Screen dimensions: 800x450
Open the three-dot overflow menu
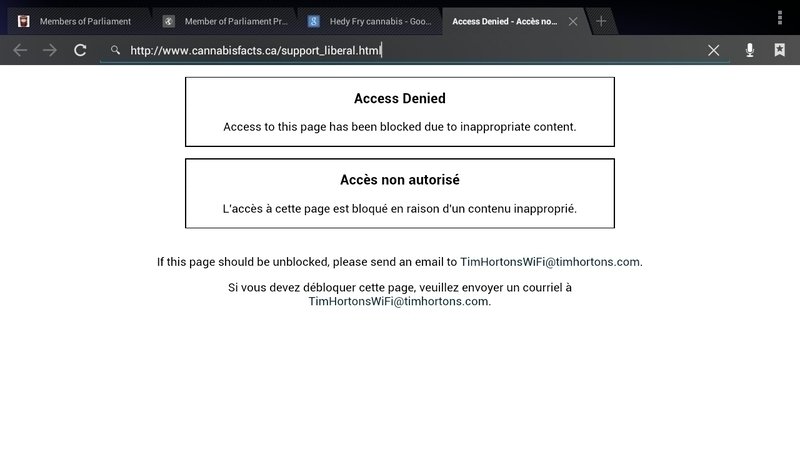[x=780, y=17]
